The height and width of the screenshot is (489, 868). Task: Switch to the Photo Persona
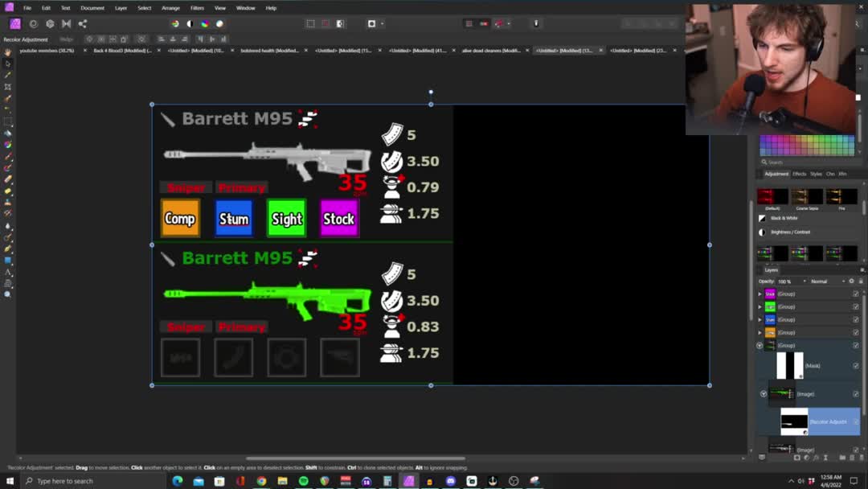pyautogui.click(x=15, y=24)
